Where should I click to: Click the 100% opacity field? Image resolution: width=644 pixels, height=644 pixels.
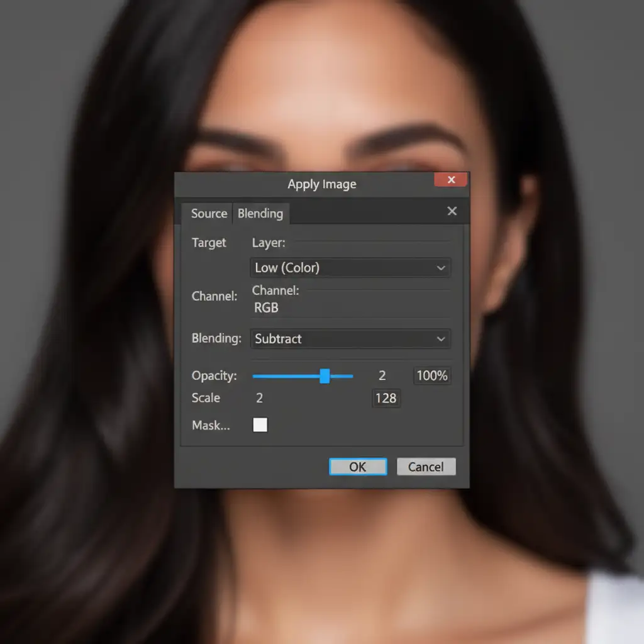[432, 376]
